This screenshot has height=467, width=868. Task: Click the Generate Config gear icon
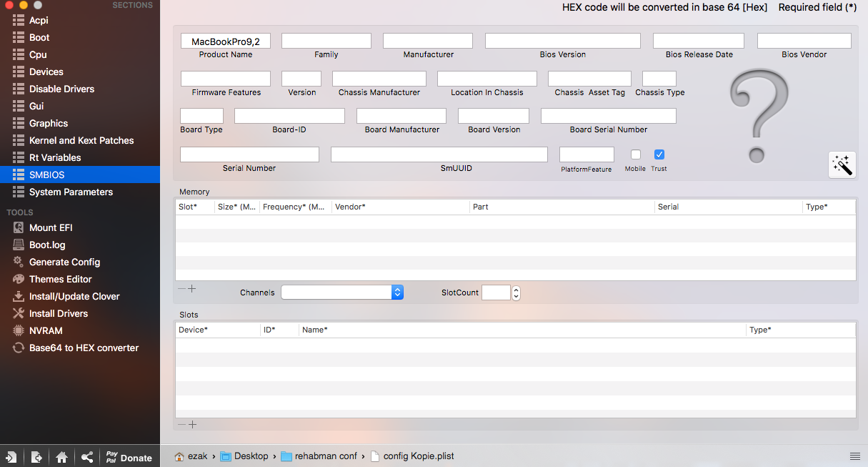[19, 262]
